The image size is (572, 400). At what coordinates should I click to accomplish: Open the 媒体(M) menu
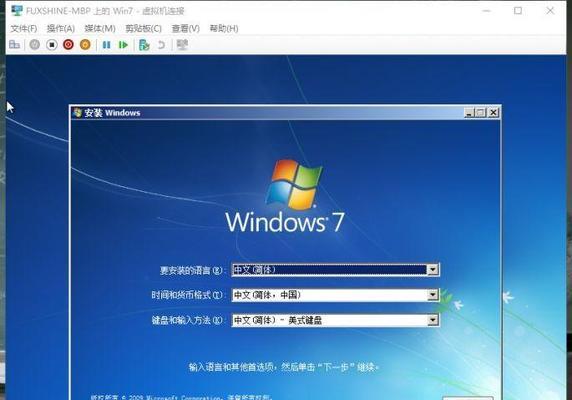tap(100, 28)
